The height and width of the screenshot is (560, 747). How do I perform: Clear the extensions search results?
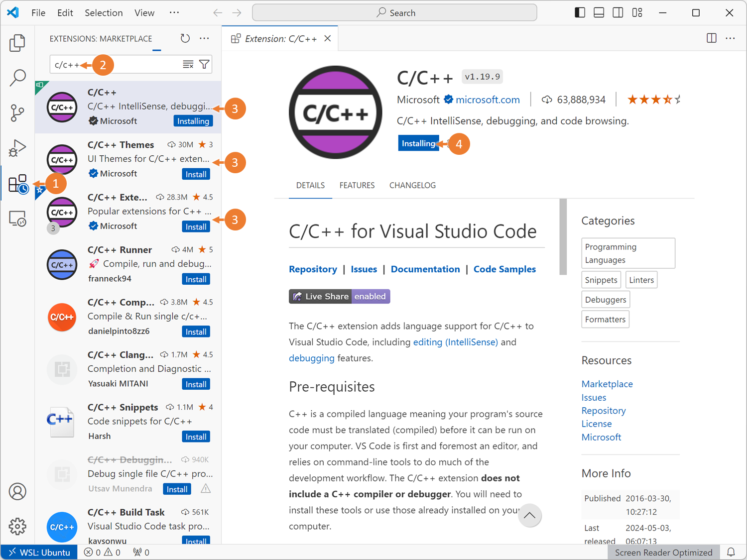(188, 64)
